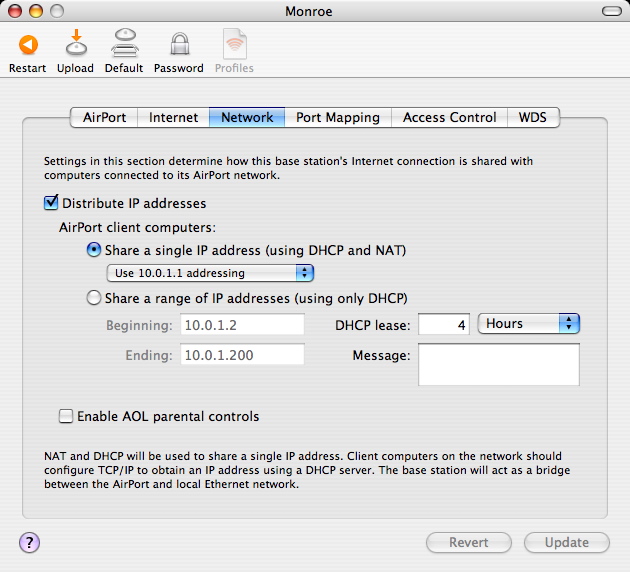630x572 pixels.
Task: Click the Revert button
Action: (469, 542)
